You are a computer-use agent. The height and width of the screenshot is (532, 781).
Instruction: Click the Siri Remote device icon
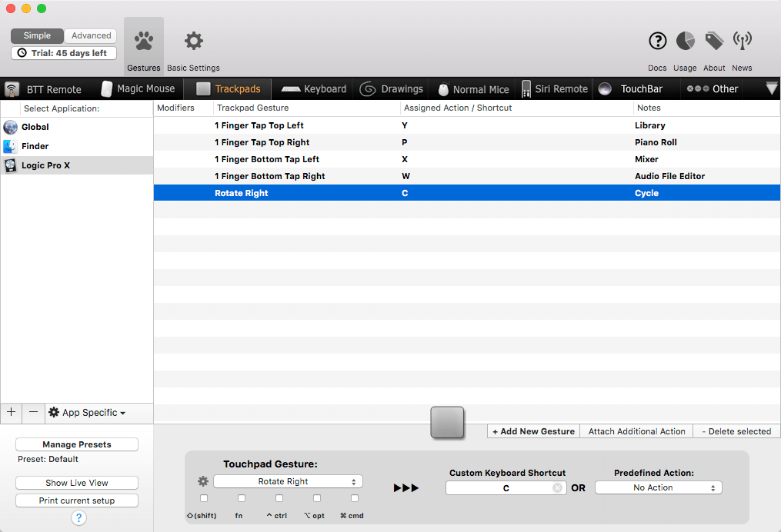526,89
